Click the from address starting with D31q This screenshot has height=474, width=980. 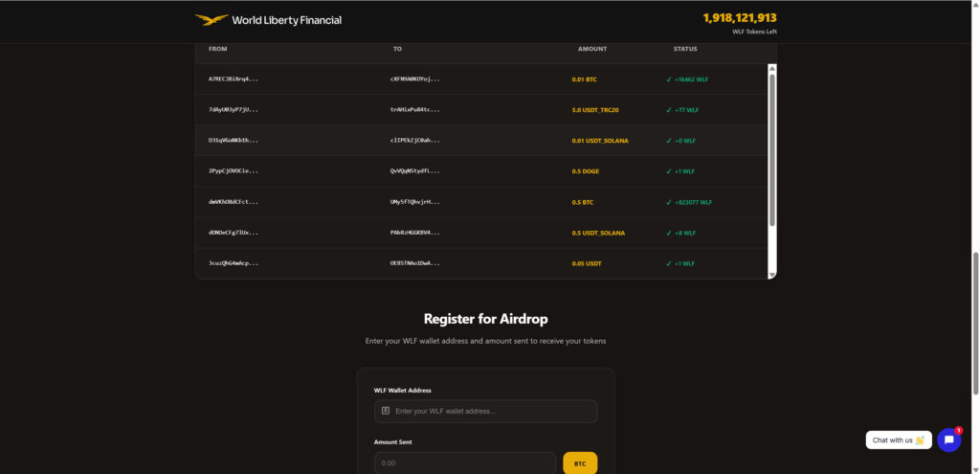click(234, 141)
